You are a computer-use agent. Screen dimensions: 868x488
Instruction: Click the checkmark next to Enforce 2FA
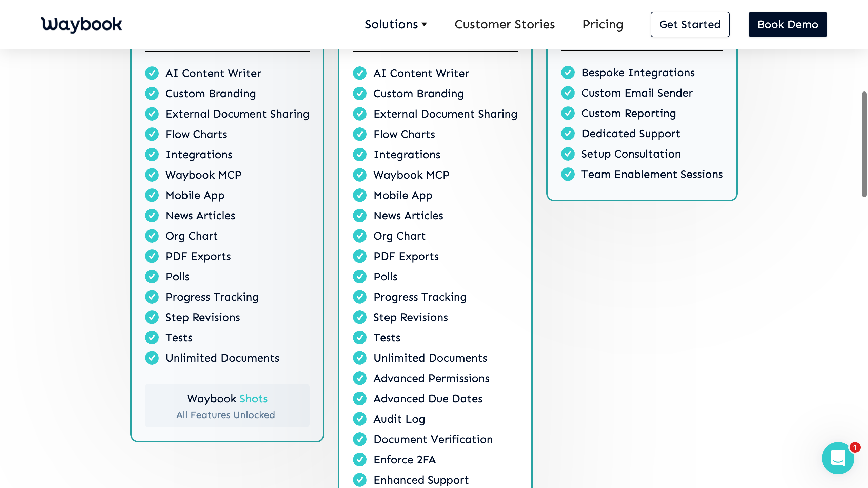pyautogui.click(x=359, y=460)
